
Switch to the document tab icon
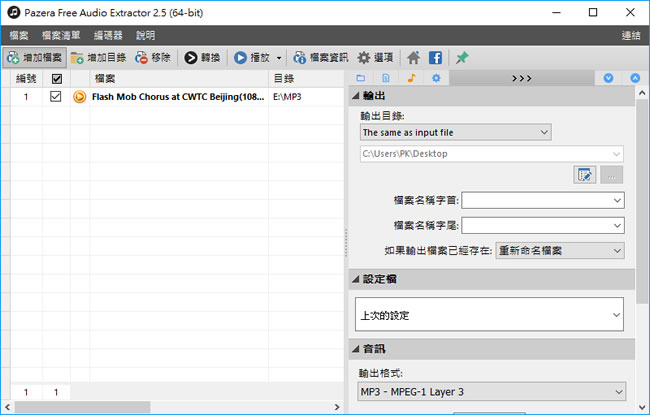(x=386, y=78)
